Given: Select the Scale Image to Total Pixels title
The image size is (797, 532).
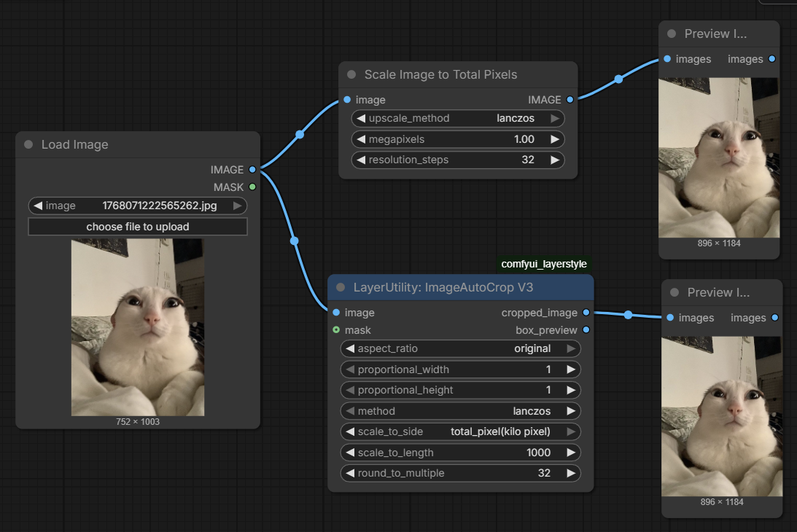Looking at the screenshot, I should pos(440,74).
